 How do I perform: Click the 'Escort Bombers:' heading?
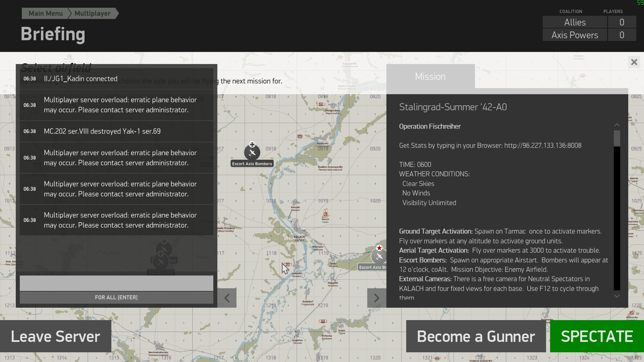(423, 260)
